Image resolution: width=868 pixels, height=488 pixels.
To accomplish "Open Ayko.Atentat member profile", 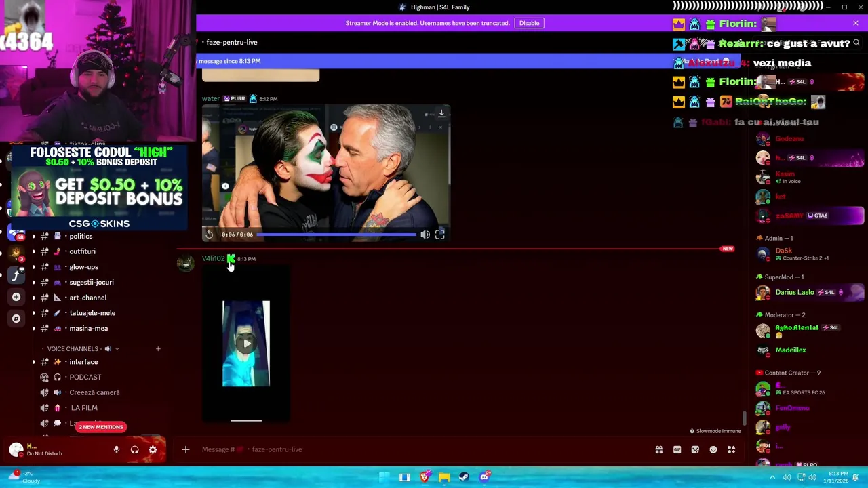I will [808, 331].
